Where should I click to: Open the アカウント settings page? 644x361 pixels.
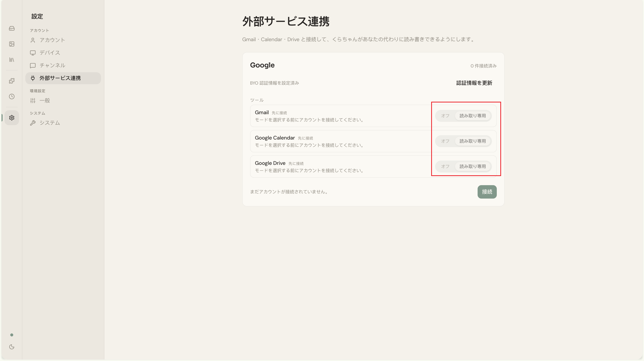tap(63, 40)
